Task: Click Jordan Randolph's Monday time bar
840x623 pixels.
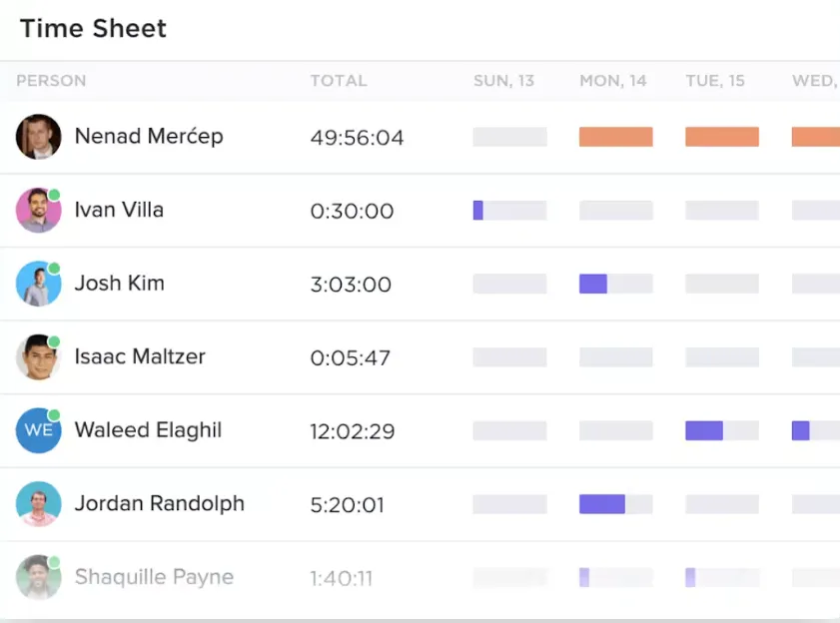Action: (x=616, y=503)
